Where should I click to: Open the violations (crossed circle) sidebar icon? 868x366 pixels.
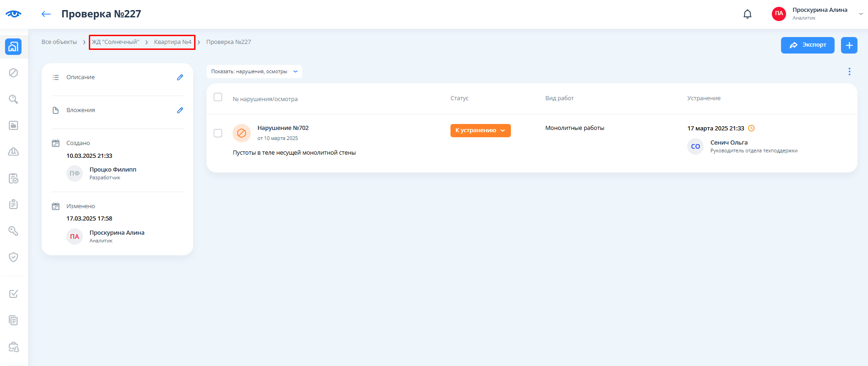(13, 73)
